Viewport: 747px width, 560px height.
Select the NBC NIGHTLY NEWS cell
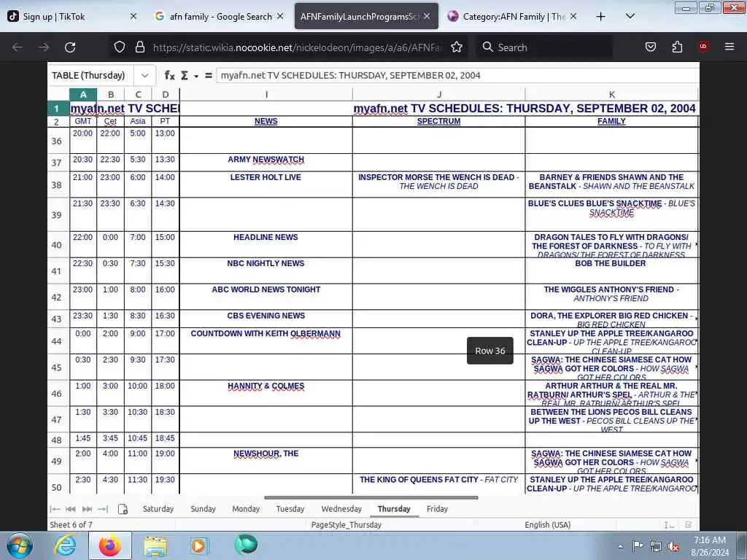[266, 271]
